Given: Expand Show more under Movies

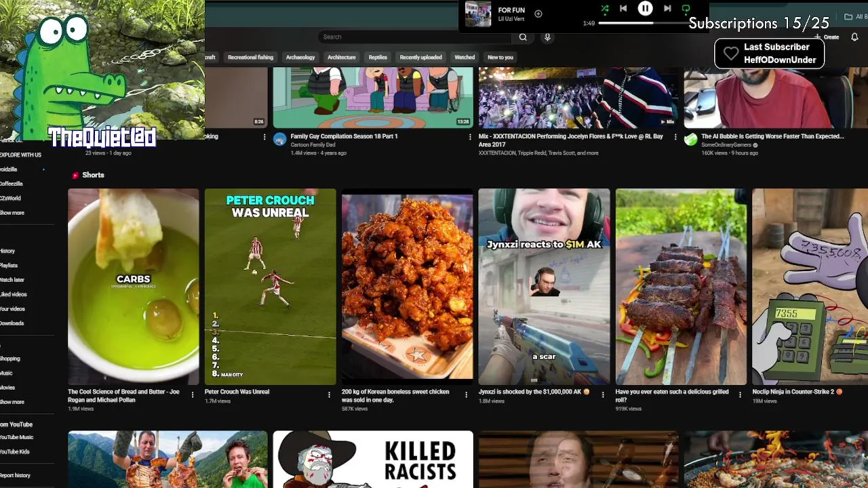Looking at the screenshot, I should coord(12,402).
